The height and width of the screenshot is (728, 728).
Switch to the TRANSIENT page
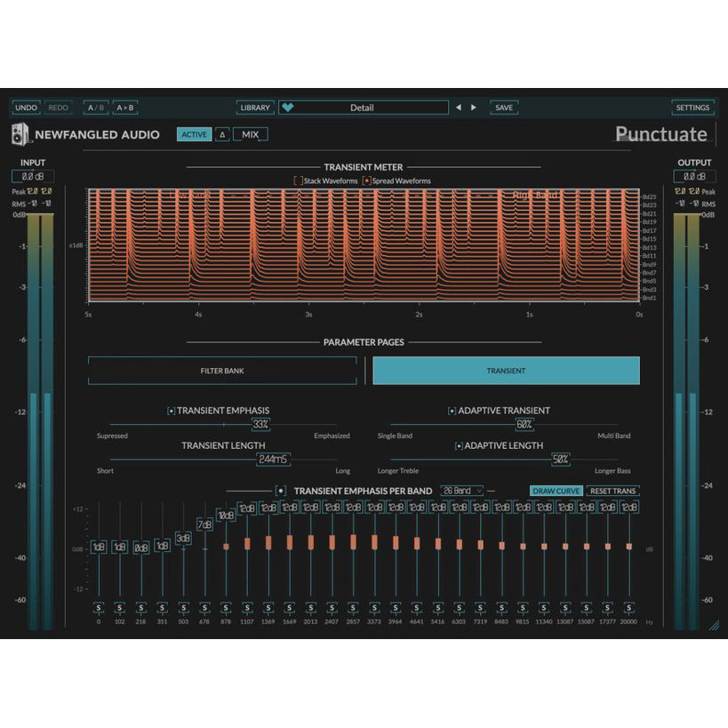click(506, 371)
